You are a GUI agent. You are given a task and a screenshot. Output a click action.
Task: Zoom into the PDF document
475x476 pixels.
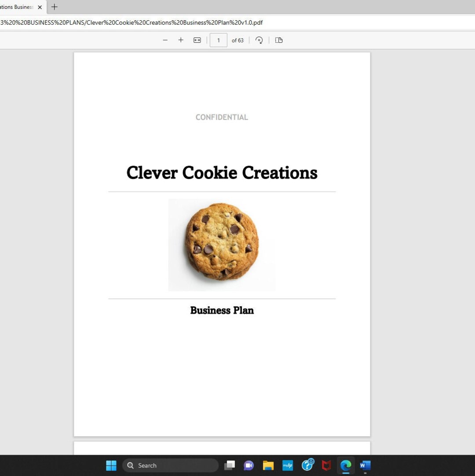(x=181, y=40)
